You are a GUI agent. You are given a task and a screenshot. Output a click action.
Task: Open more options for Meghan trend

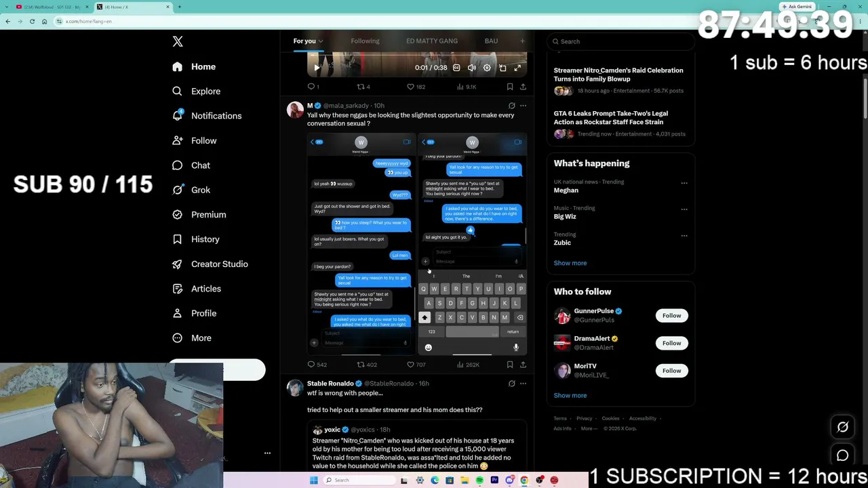point(684,183)
